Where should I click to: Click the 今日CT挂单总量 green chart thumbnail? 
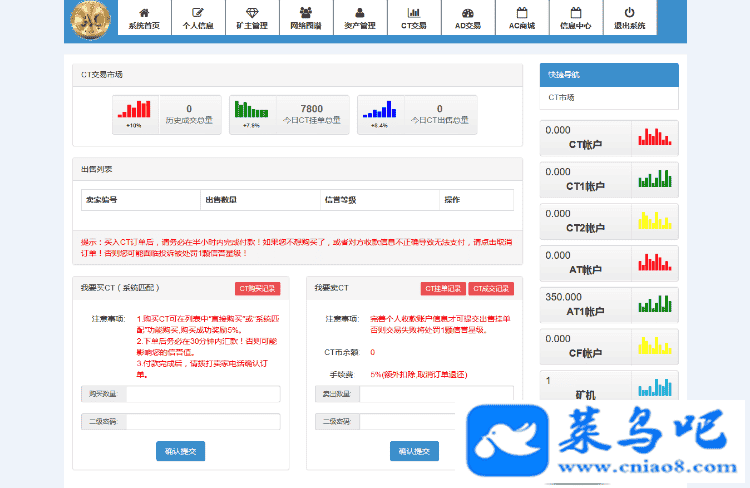click(x=252, y=114)
